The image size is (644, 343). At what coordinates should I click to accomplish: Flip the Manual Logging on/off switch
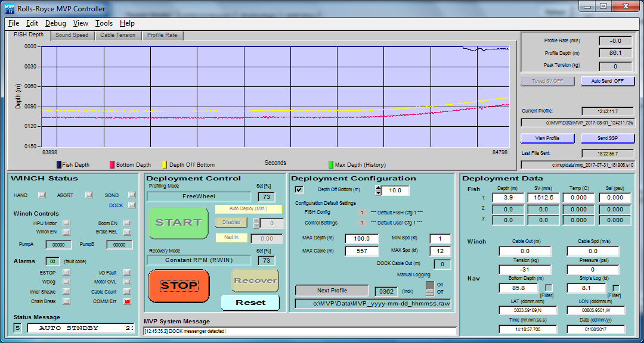(429, 288)
